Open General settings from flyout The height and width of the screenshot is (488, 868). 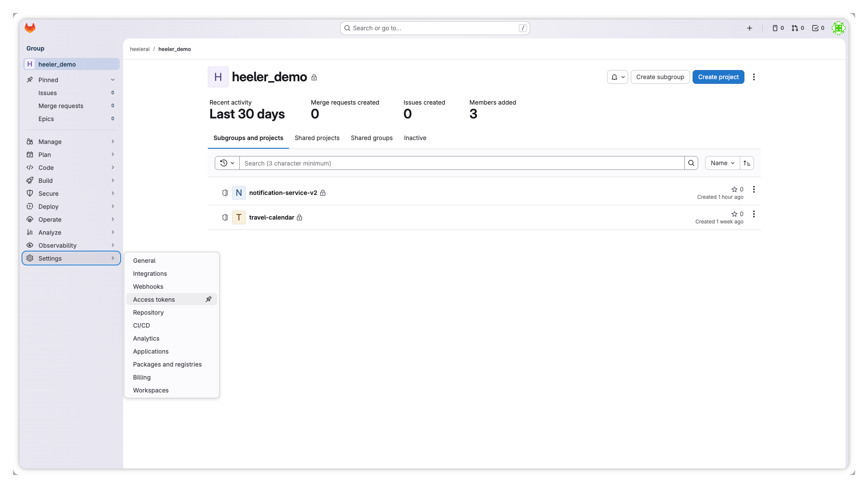click(x=172, y=261)
